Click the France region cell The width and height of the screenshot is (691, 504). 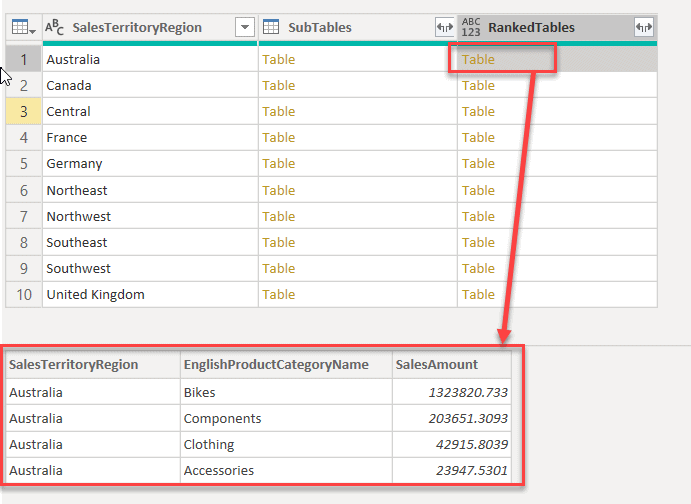(x=67, y=137)
